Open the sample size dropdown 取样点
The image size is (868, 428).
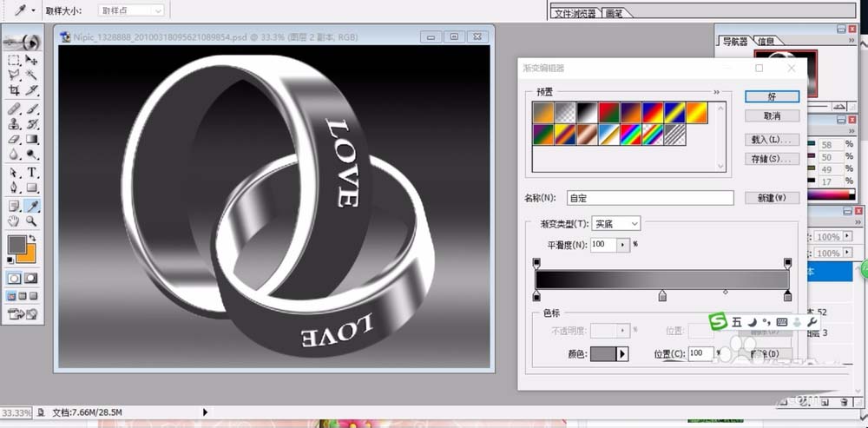(131, 10)
